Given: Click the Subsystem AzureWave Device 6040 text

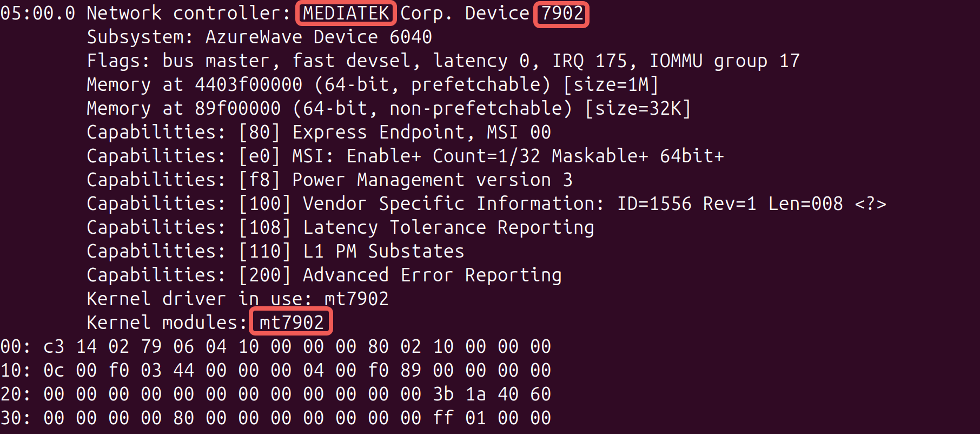Looking at the screenshot, I should pyautogui.click(x=260, y=37).
